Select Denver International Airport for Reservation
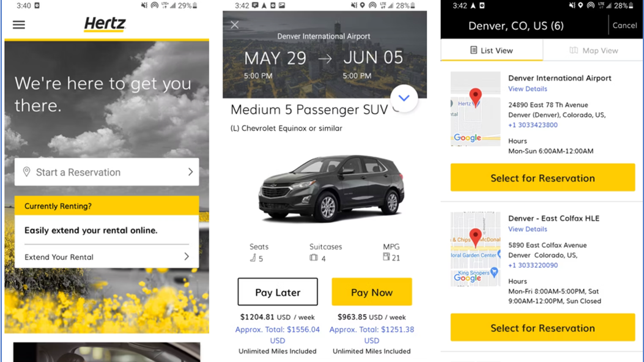 point(542,178)
